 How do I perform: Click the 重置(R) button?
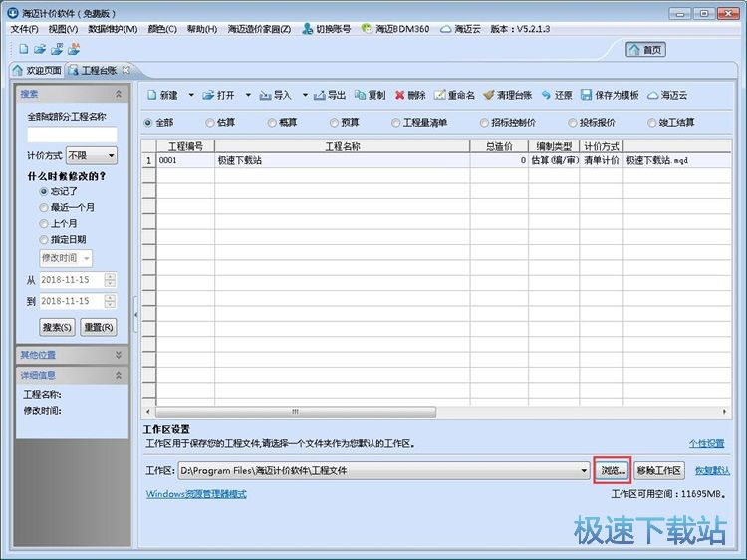point(99,327)
